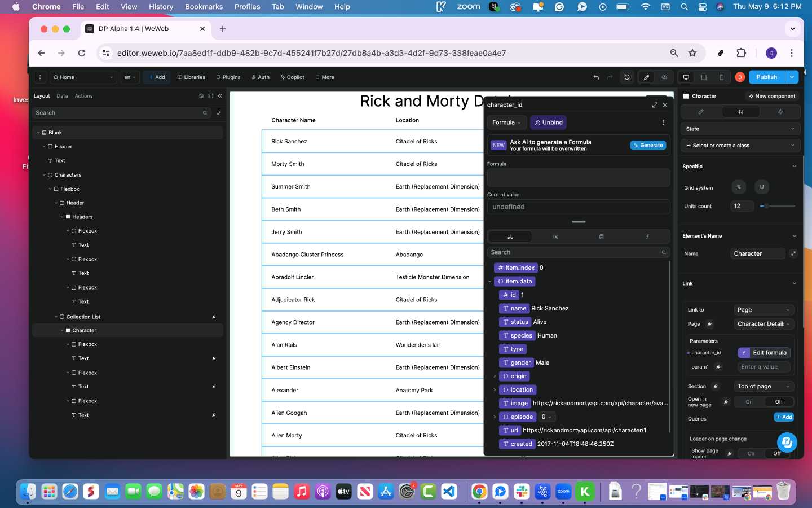Open the Formula type dropdown in the popup
This screenshot has height=508, width=812.
click(x=507, y=122)
